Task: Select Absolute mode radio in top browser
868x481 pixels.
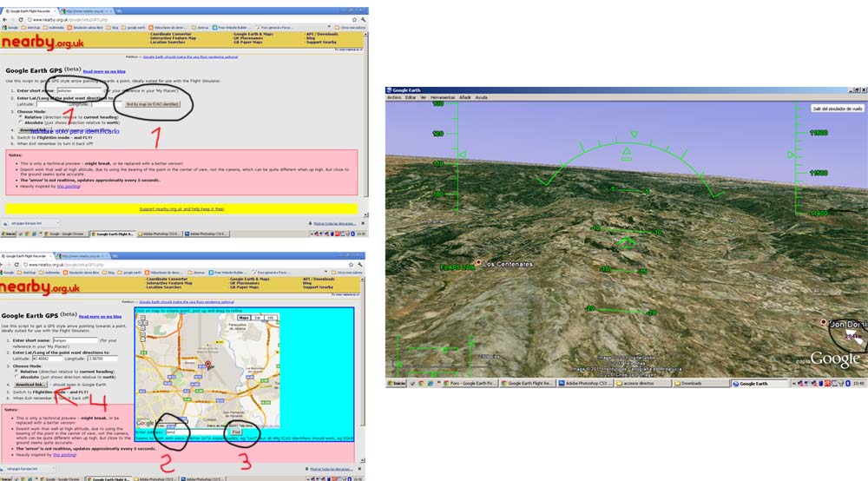Action: (x=21, y=122)
